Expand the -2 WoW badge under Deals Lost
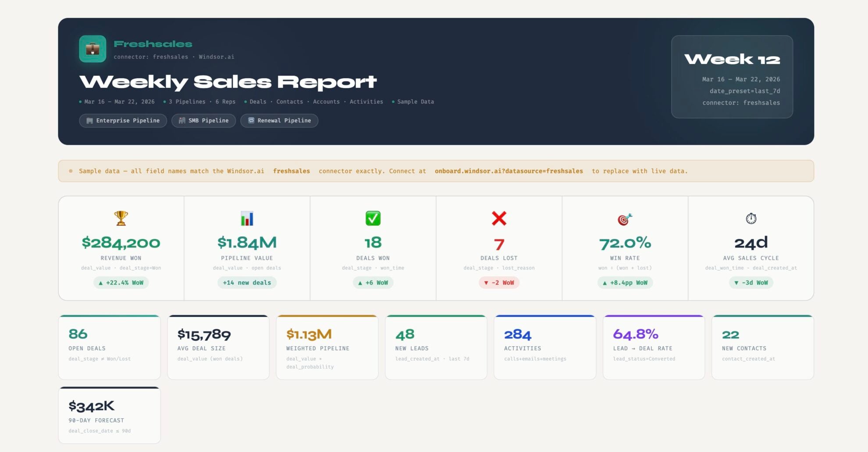The height and width of the screenshot is (452, 868). (x=499, y=283)
